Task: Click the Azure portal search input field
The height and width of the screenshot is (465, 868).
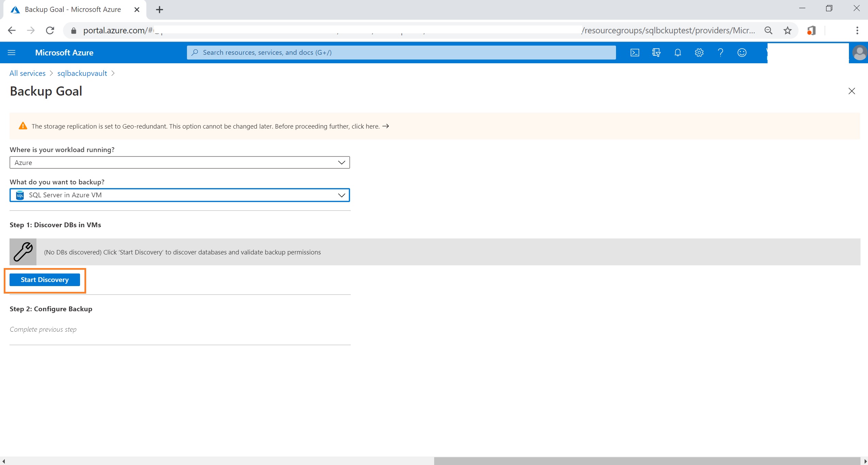Action: pyautogui.click(x=401, y=52)
